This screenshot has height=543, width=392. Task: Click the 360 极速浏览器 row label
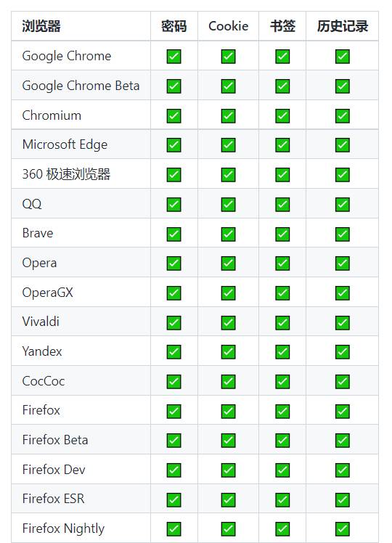[x=66, y=174]
